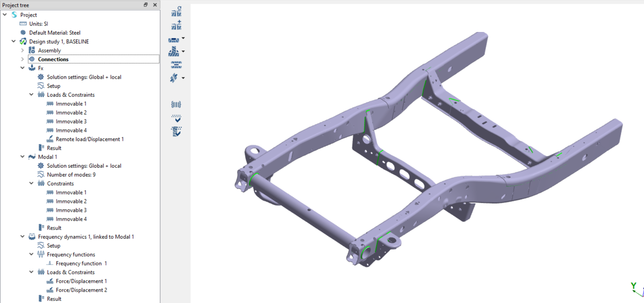Collapse the Project root node
Image resolution: width=644 pixels, height=303 pixels.
pos(5,15)
